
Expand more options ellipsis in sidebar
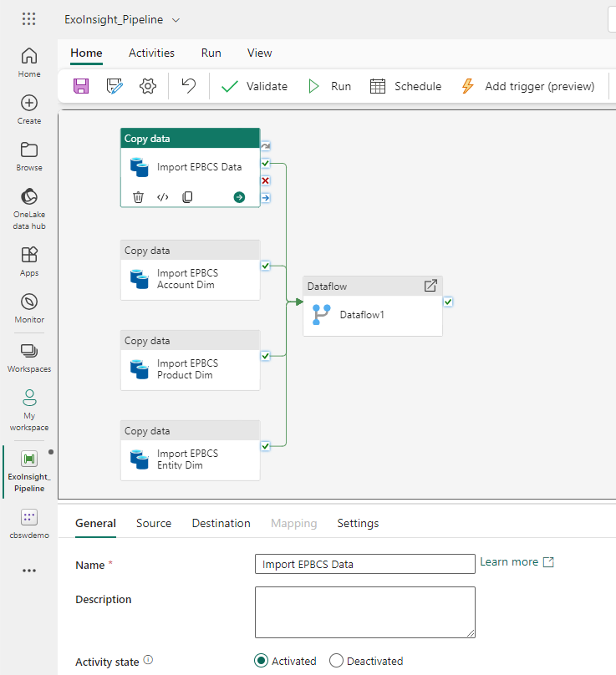(29, 571)
